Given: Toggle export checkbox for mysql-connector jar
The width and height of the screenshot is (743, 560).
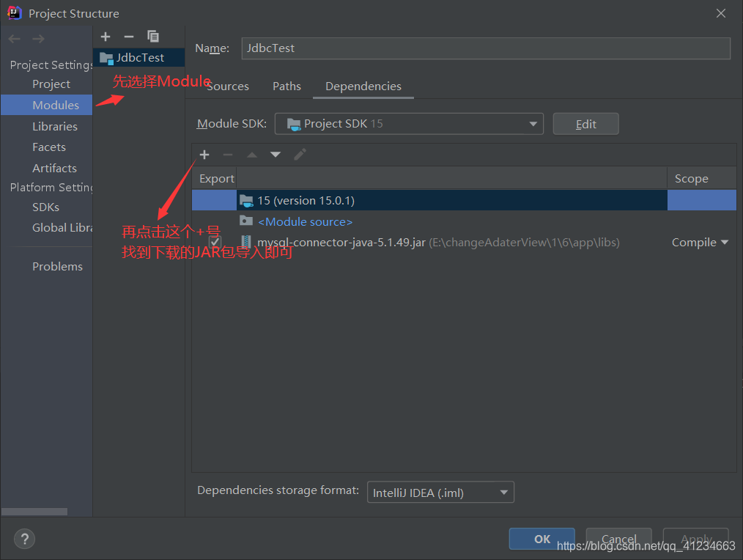Looking at the screenshot, I should tap(215, 243).
